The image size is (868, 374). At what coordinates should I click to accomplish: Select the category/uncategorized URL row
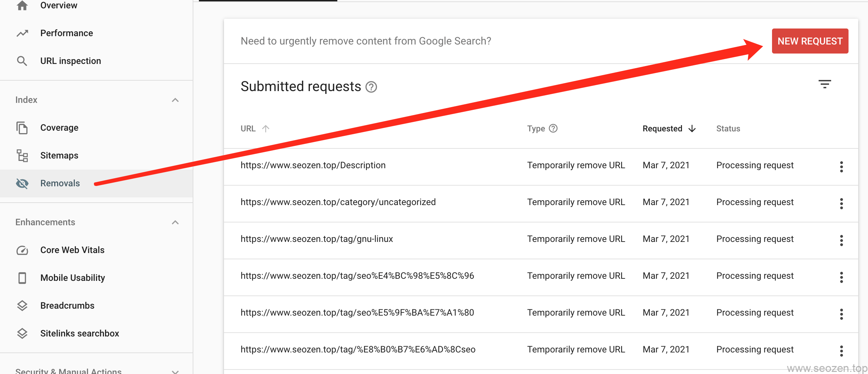[338, 202]
